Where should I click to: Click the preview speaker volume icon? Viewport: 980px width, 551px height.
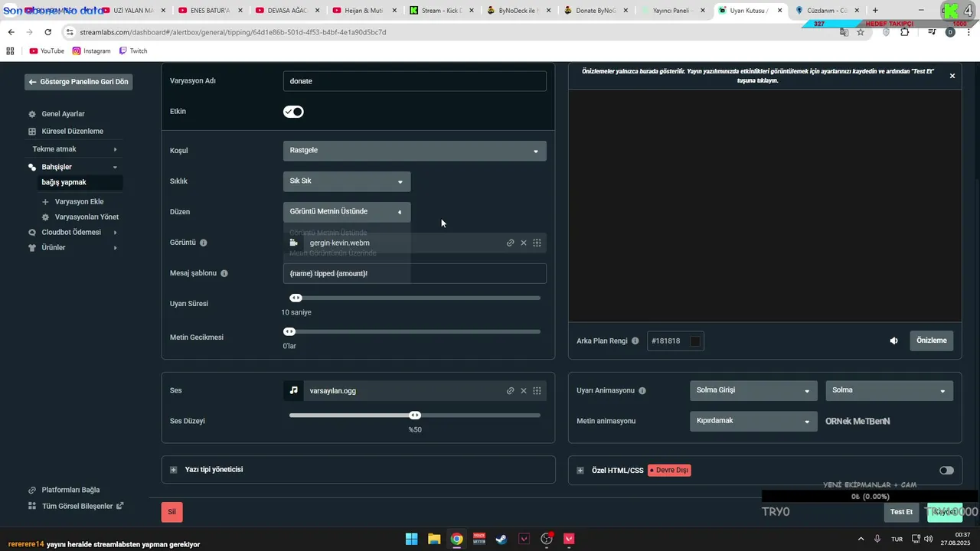point(893,341)
